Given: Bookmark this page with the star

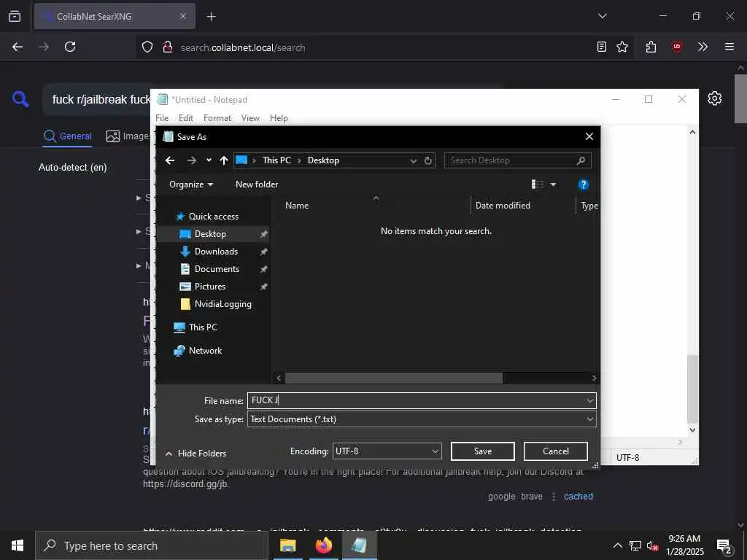Looking at the screenshot, I should click(x=622, y=47).
